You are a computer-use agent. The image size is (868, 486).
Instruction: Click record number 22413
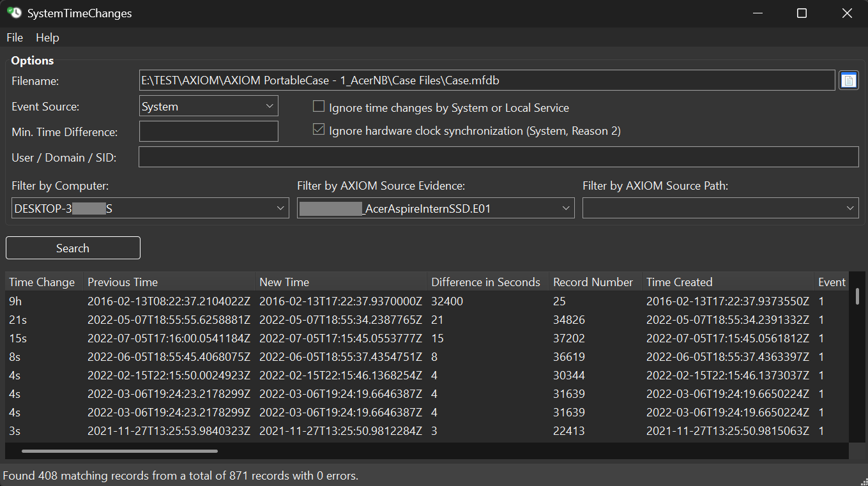pyautogui.click(x=569, y=431)
